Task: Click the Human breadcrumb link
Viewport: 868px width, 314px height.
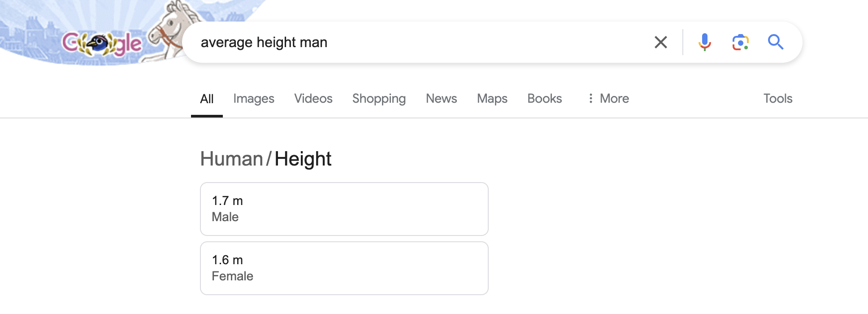Action: click(x=231, y=159)
